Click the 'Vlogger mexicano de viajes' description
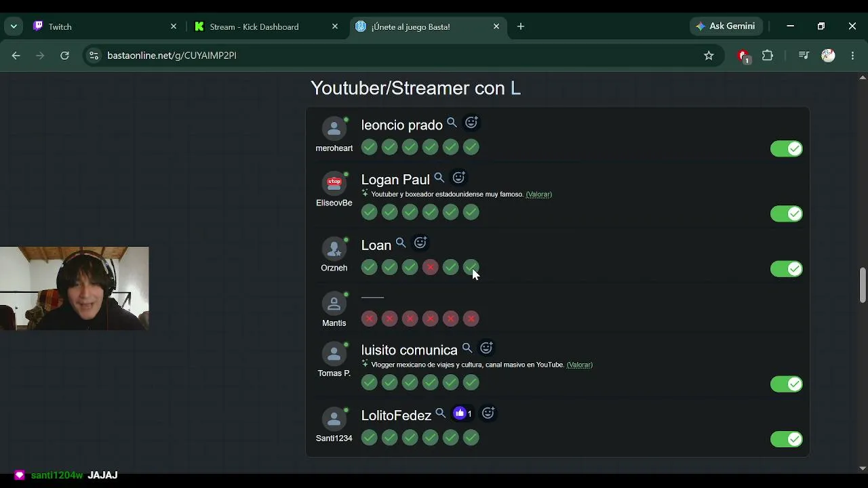The width and height of the screenshot is (868, 488). (468, 365)
